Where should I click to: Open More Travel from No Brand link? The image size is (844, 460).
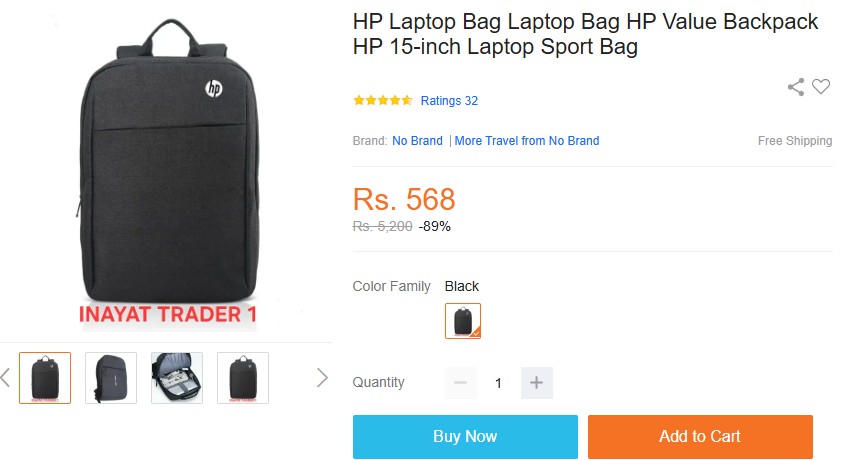[526, 140]
